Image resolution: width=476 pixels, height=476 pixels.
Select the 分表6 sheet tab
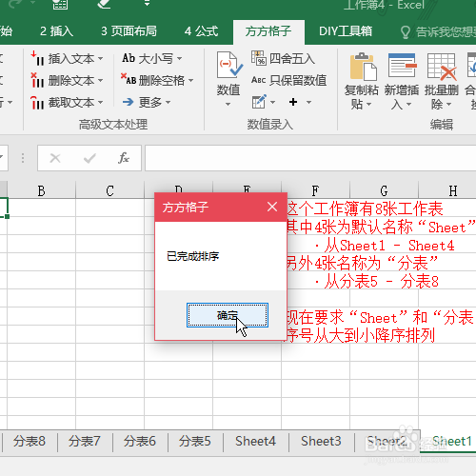(x=140, y=441)
